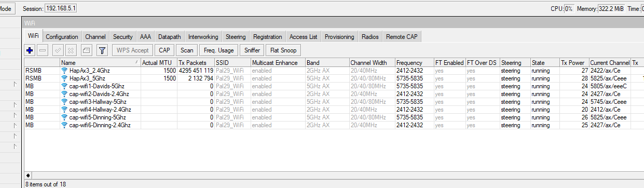644x188 pixels.
Task: Switch to the Steering tab
Action: click(236, 37)
